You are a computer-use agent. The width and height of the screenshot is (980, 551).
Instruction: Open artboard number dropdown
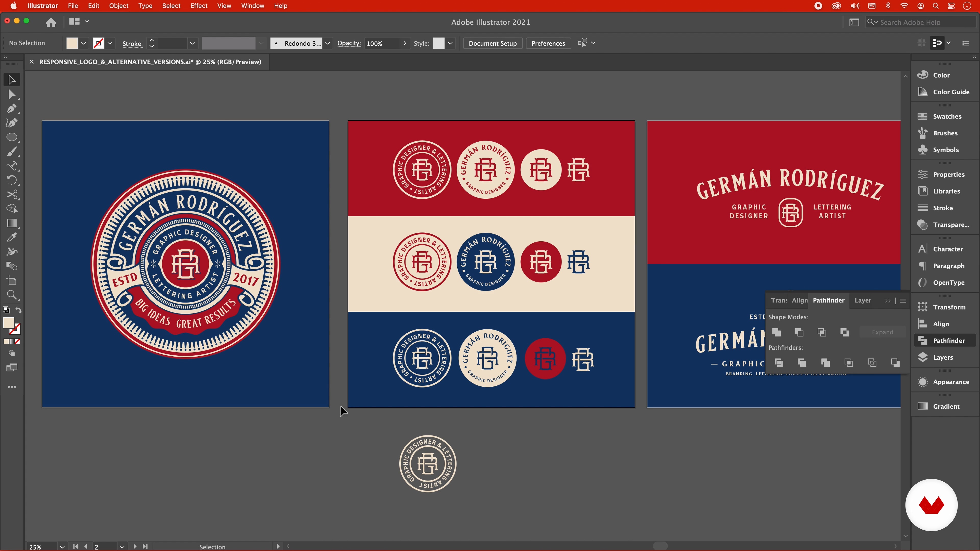click(x=122, y=547)
